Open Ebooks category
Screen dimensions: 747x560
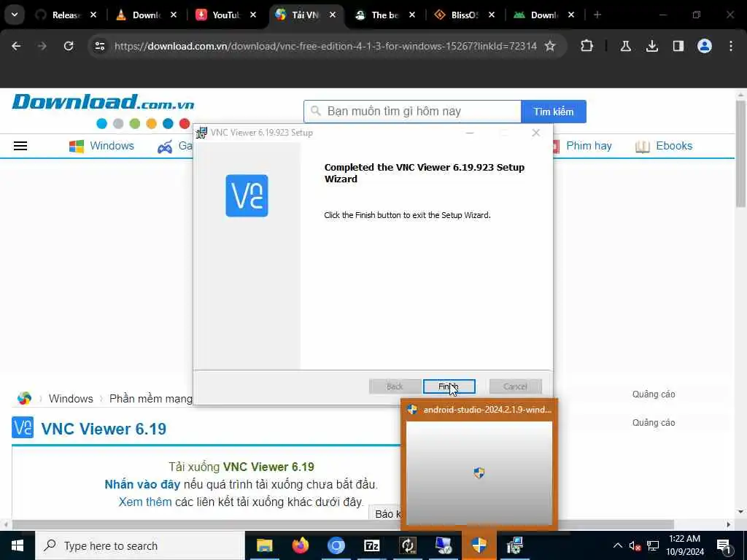coord(664,146)
